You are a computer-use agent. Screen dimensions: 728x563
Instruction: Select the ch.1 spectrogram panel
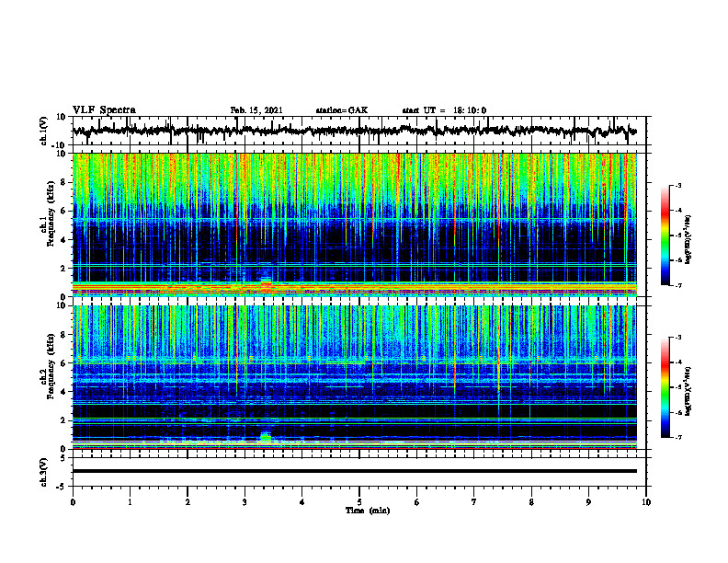(x=354, y=224)
